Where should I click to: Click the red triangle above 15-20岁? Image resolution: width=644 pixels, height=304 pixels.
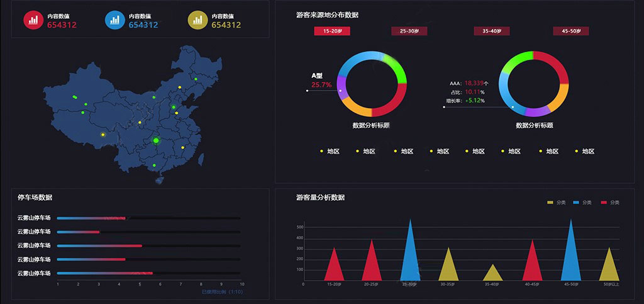(334, 266)
